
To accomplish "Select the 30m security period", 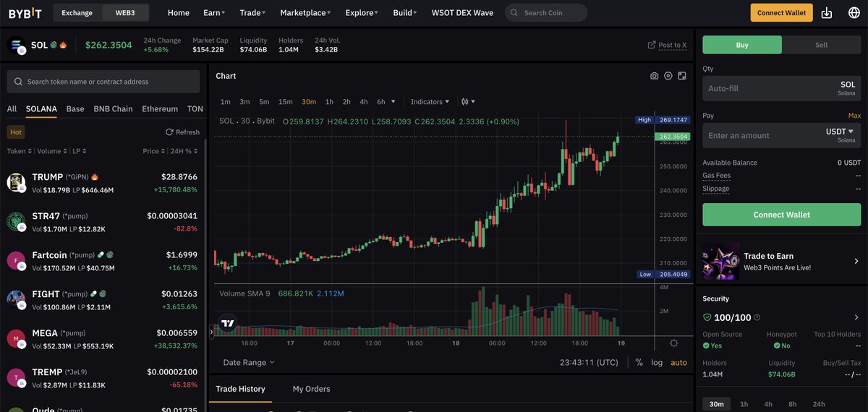I will 717,404.
